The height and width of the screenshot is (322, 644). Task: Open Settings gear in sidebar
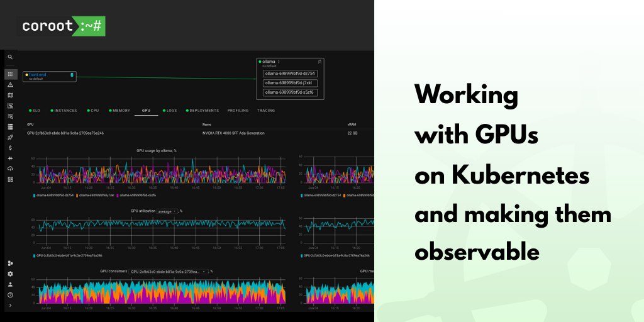coord(10,274)
